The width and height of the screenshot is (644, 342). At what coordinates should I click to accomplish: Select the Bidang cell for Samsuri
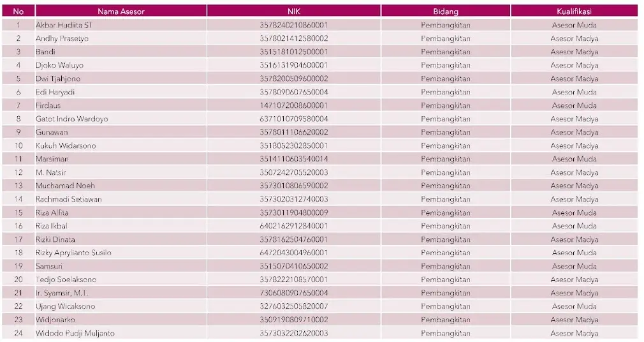tap(445, 266)
